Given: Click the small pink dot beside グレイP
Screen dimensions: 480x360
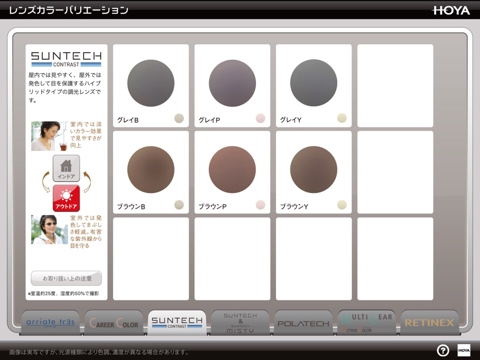Looking at the screenshot, I should click(260, 118).
